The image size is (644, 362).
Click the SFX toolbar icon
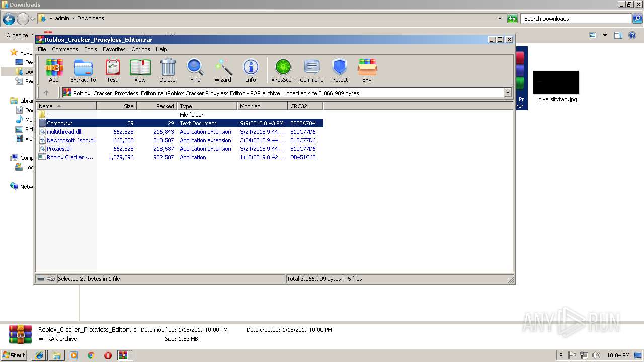[367, 71]
